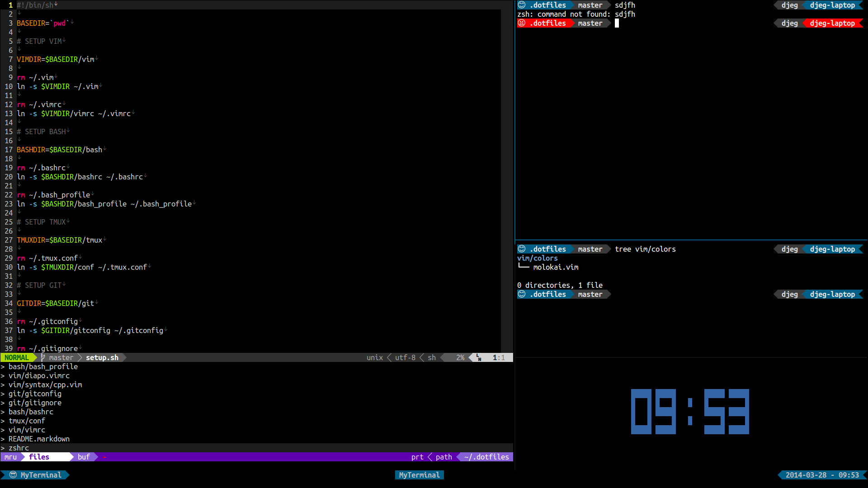Viewport: 868px width, 488px height.
Task: Click the arrow marker beside bash/bash_profile
Action: tap(3, 366)
